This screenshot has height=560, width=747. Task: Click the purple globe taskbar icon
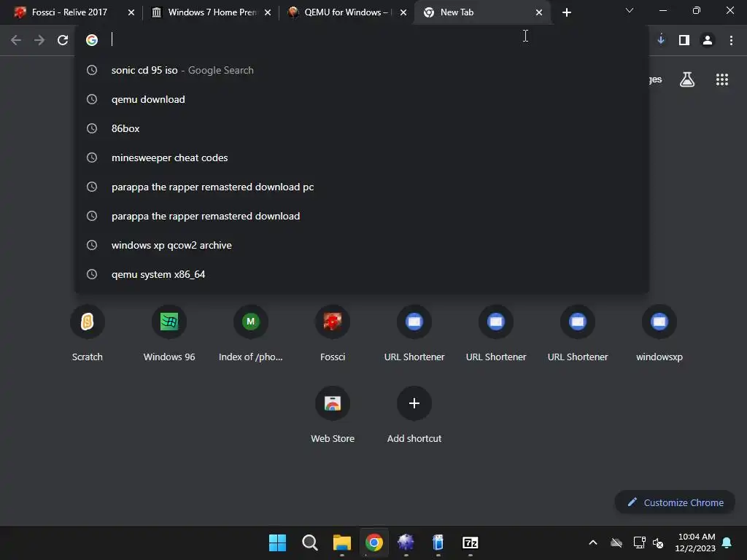point(406,542)
